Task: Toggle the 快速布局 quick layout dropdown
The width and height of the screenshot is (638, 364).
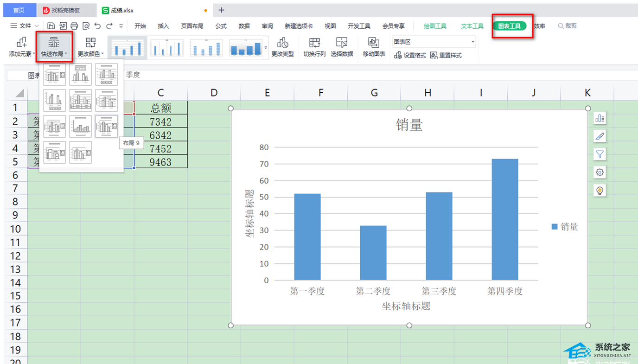Action: coord(54,48)
